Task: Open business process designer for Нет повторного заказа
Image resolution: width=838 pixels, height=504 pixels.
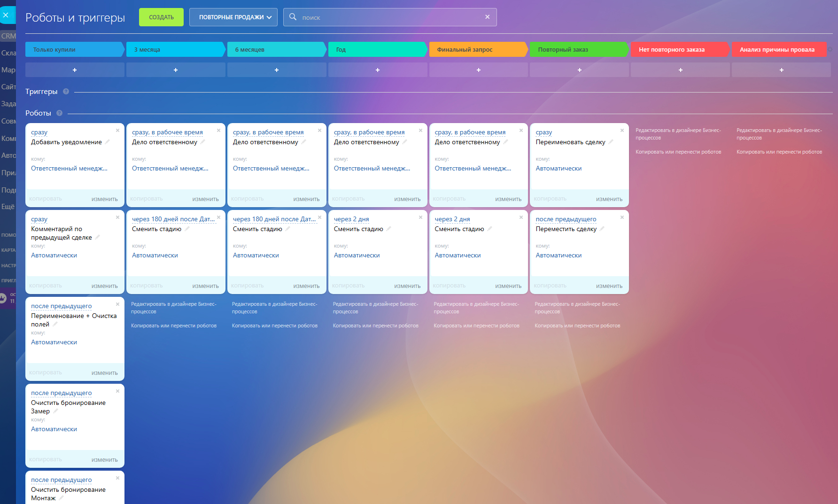Action: click(678, 134)
